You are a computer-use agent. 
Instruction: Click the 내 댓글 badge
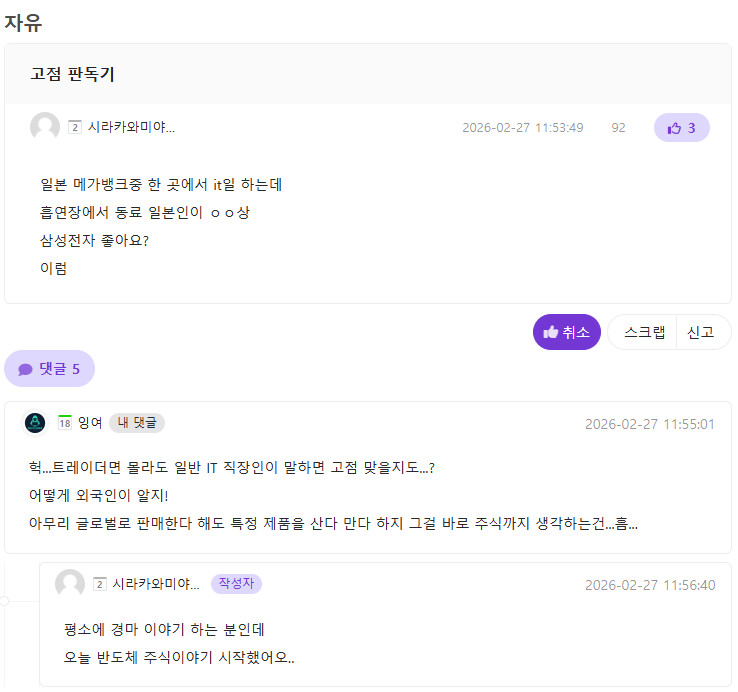pos(137,423)
